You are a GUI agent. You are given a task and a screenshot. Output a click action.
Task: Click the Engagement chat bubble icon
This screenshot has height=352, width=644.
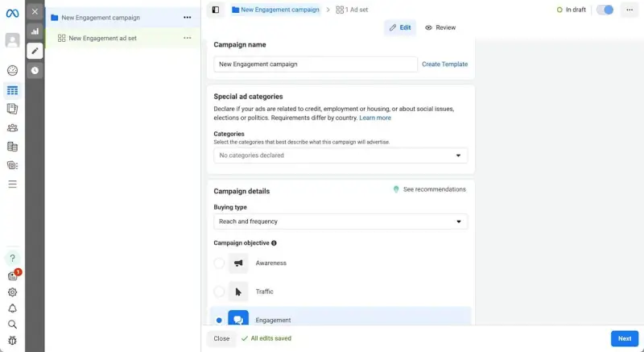(238, 318)
